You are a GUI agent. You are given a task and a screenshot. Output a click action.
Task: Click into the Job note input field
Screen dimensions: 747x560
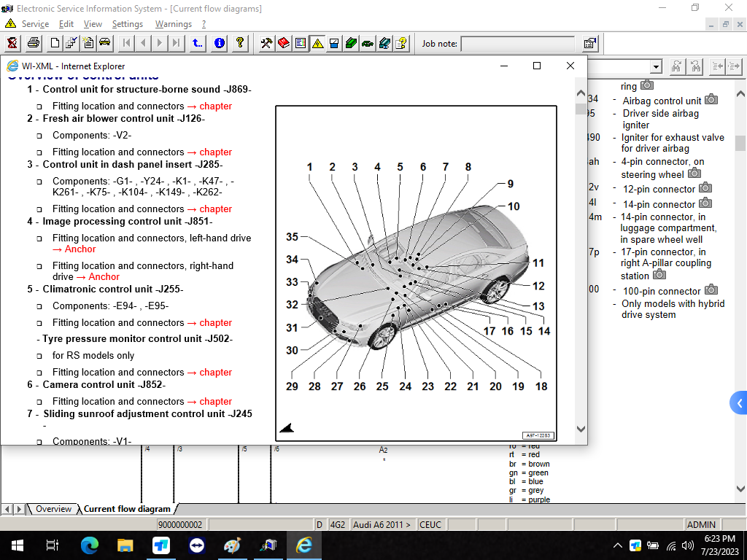coord(519,43)
